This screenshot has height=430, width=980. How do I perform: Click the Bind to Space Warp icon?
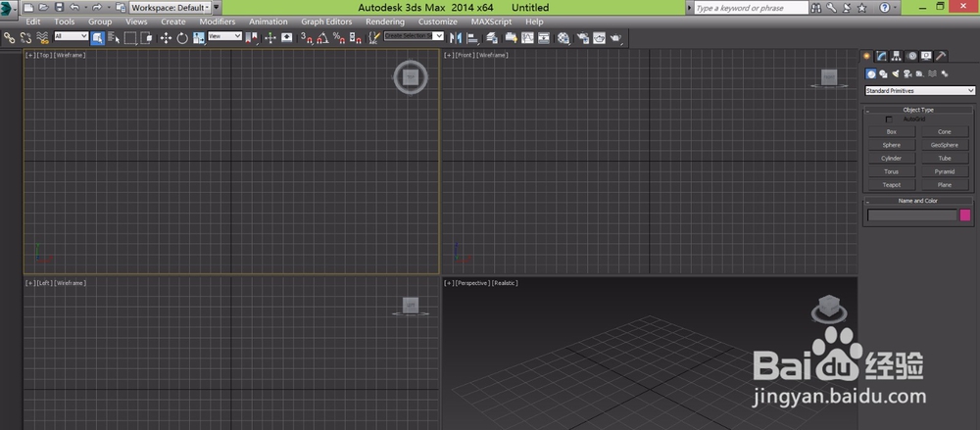42,38
